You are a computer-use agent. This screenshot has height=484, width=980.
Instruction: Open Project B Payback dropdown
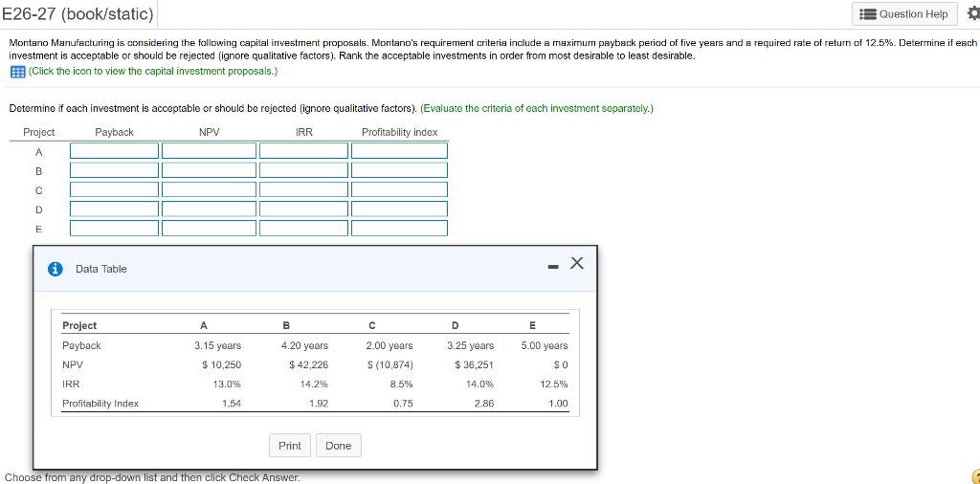pyautogui.click(x=115, y=170)
